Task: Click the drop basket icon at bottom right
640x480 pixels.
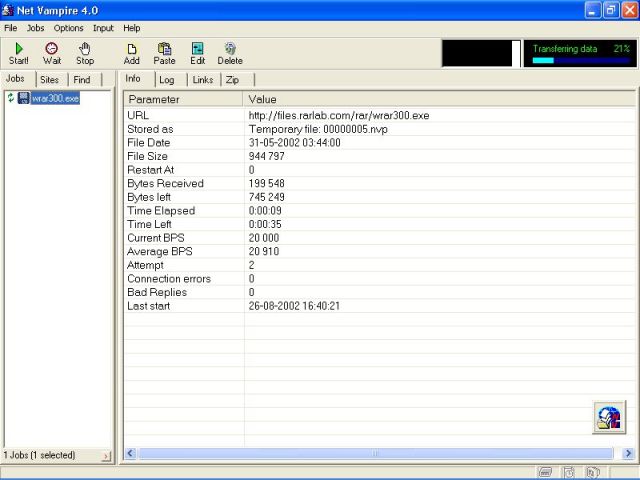Action: click(x=609, y=417)
